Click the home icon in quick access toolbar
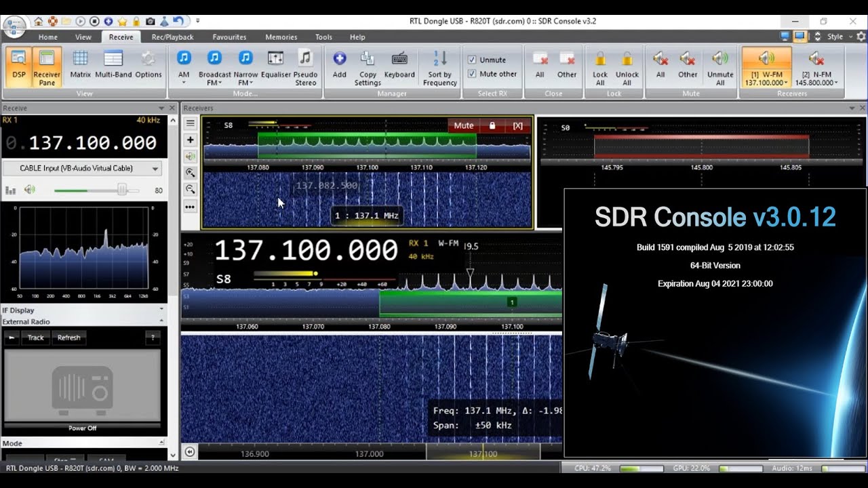This screenshot has height=488, width=868. pos(39,22)
